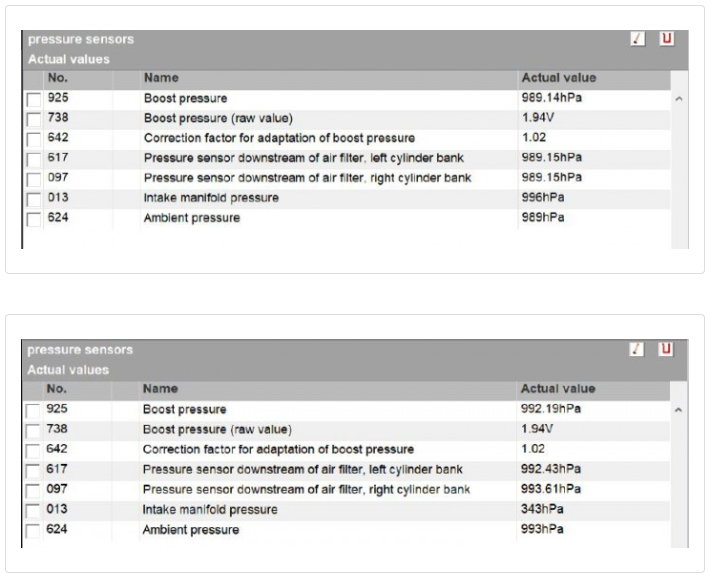Screen dimensions: 711x575
Task: Check 097 right cylinder bank in upper table
Action: [x=34, y=180]
